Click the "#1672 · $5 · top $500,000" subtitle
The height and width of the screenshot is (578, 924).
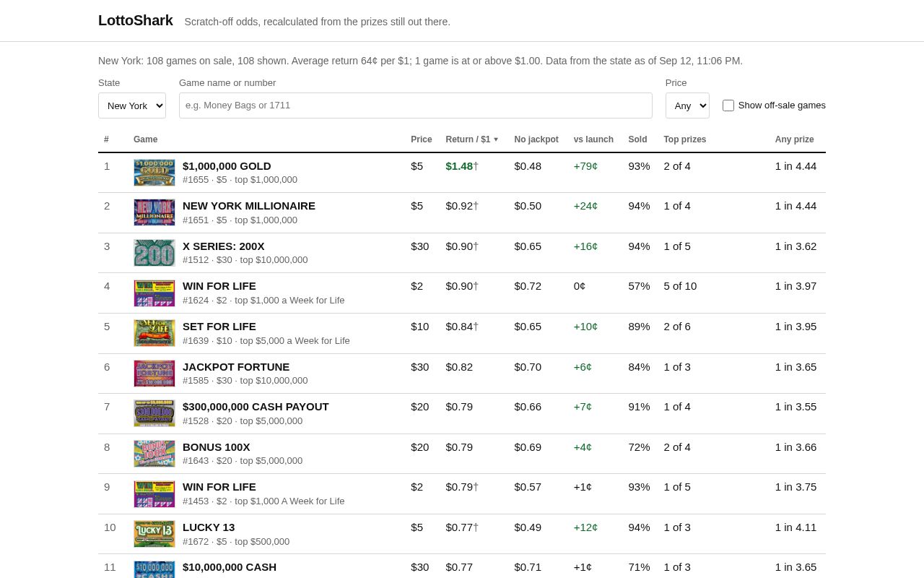coord(236,542)
